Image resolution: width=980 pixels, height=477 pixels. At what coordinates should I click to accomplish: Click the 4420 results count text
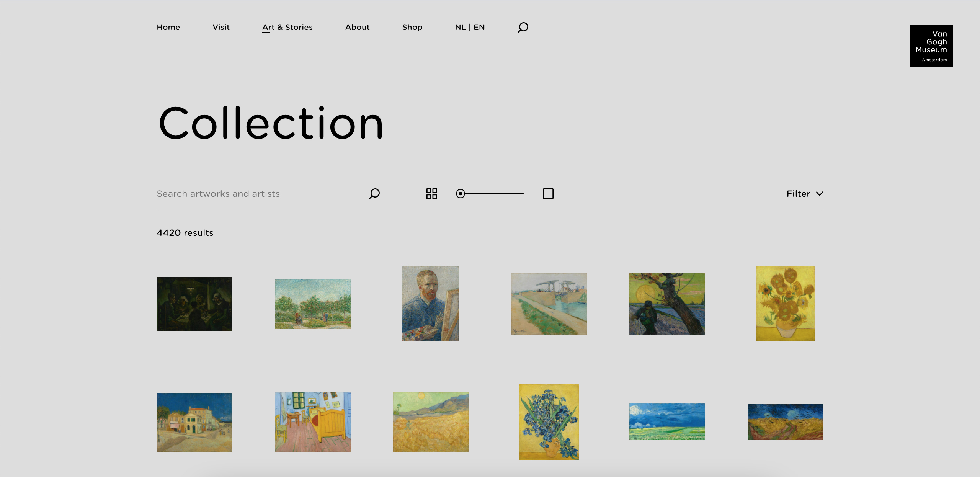click(x=185, y=233)
